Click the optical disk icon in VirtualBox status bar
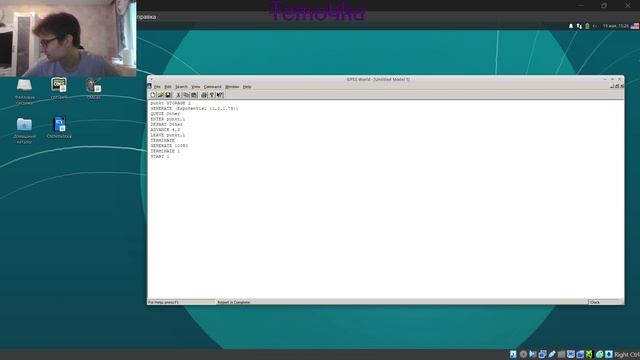Screen dimensions: 640x360 click(x=523, y=354)
